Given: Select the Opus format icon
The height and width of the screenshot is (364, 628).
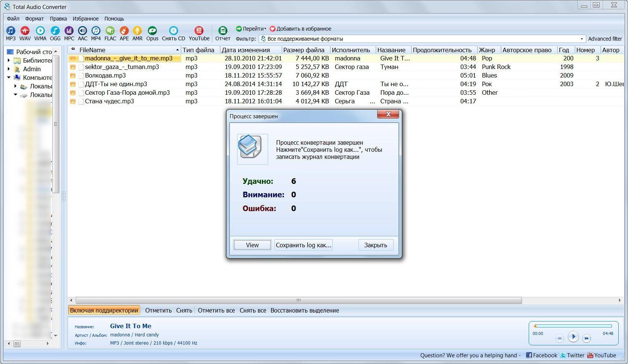Looking at the screenshot, I should click(x=152, y=33).
